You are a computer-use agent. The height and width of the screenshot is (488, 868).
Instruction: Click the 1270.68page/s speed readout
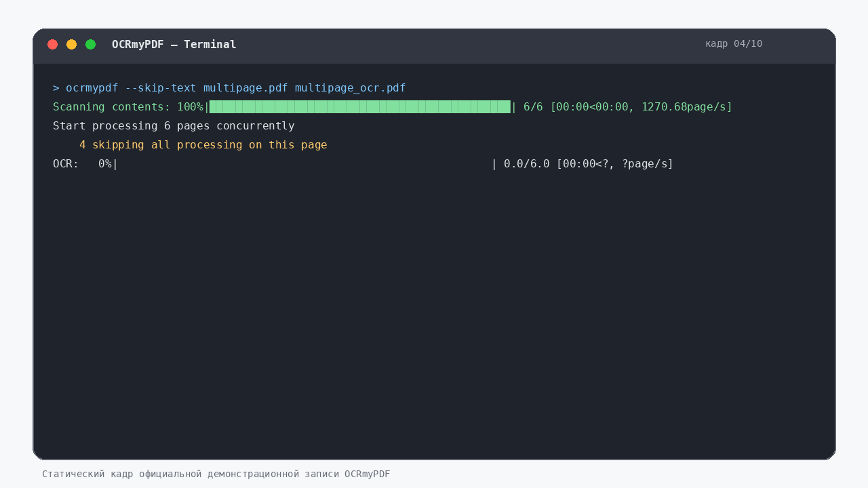(684, 107)
